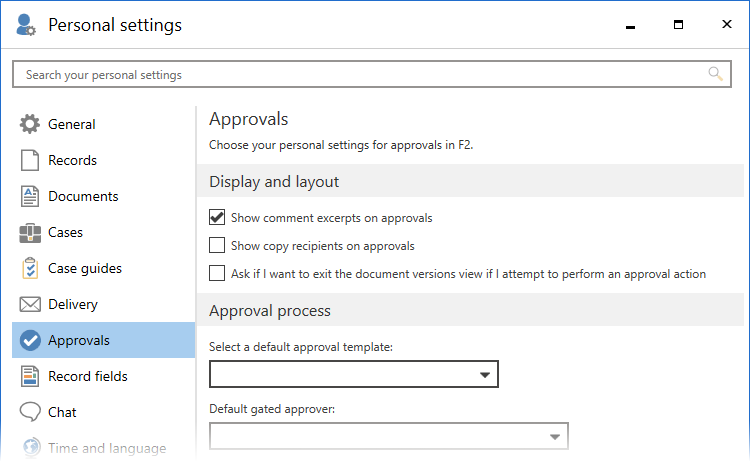The height and width of the screenshot is (475, 750).
Task: Select the Records page icon
Action: click(x=30, y=161)
